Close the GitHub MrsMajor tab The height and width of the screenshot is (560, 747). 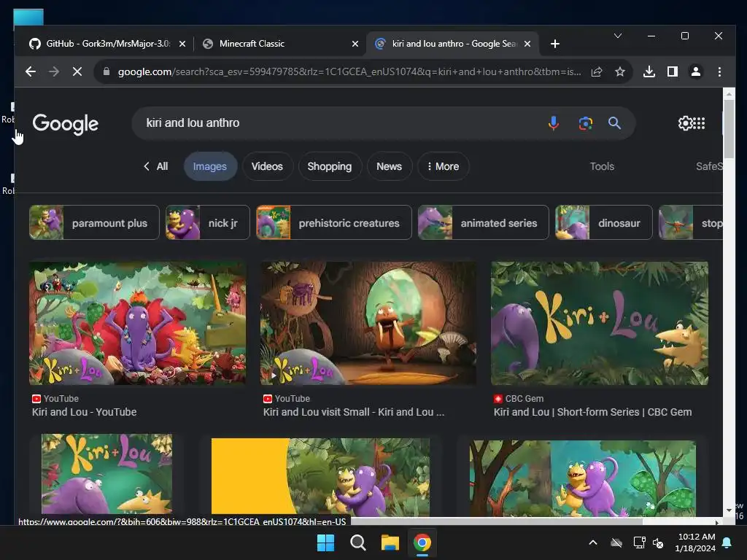click(x=182, y=44)
